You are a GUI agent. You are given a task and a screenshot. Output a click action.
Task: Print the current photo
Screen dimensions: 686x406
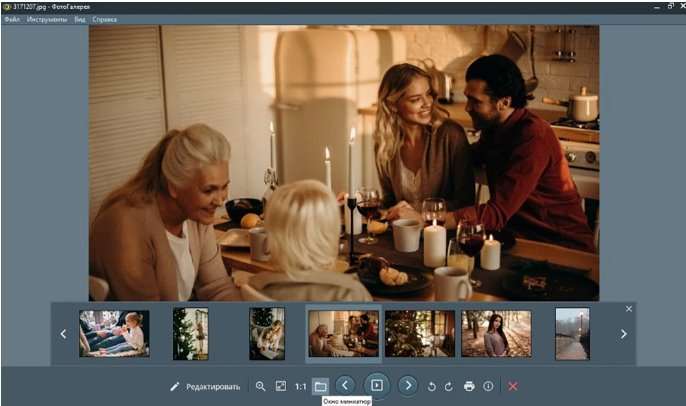click(469, 386)
